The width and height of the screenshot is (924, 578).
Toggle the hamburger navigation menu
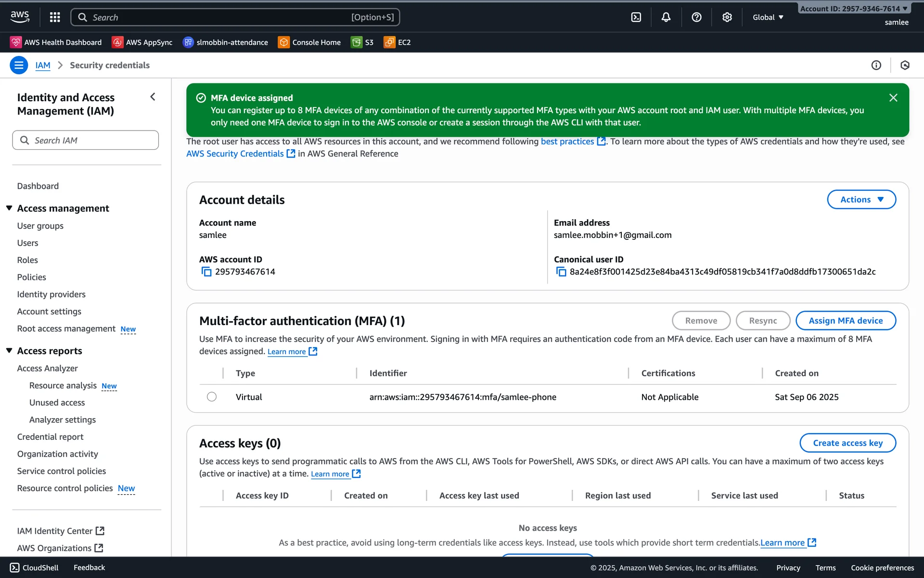tap(19, 65)
